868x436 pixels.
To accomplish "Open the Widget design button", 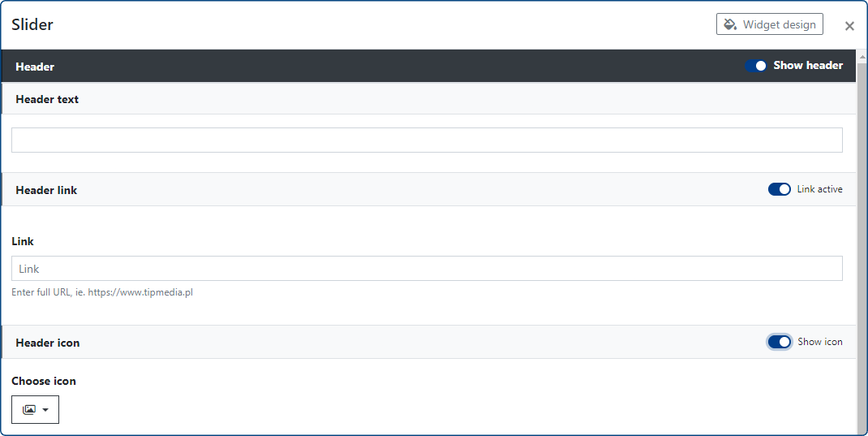I will pyautogui.click(x=770, y=24).
